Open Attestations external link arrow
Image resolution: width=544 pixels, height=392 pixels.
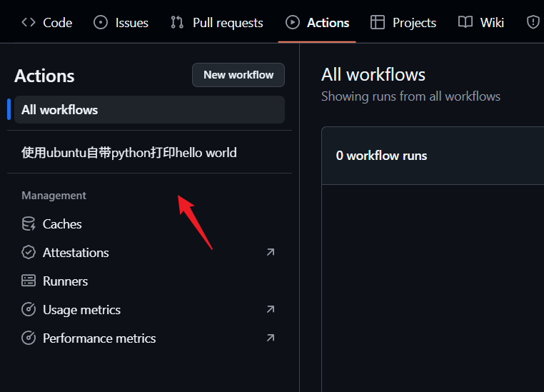point(271,252)
